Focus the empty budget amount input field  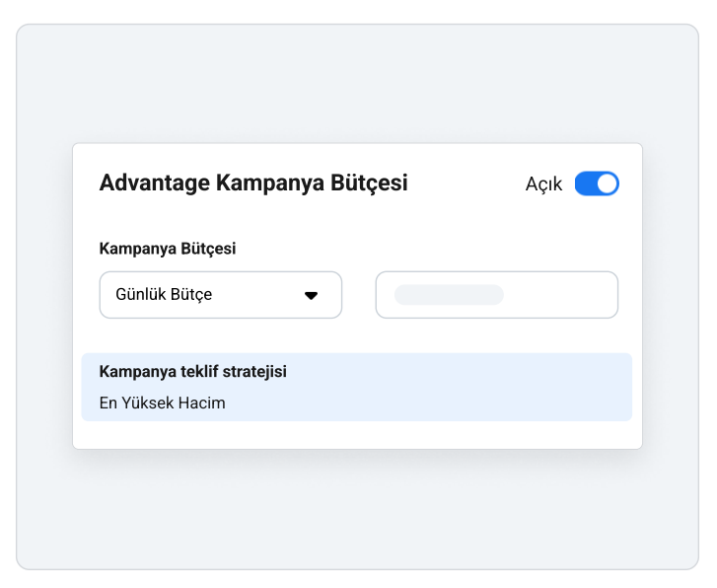[x=497, y=295]
